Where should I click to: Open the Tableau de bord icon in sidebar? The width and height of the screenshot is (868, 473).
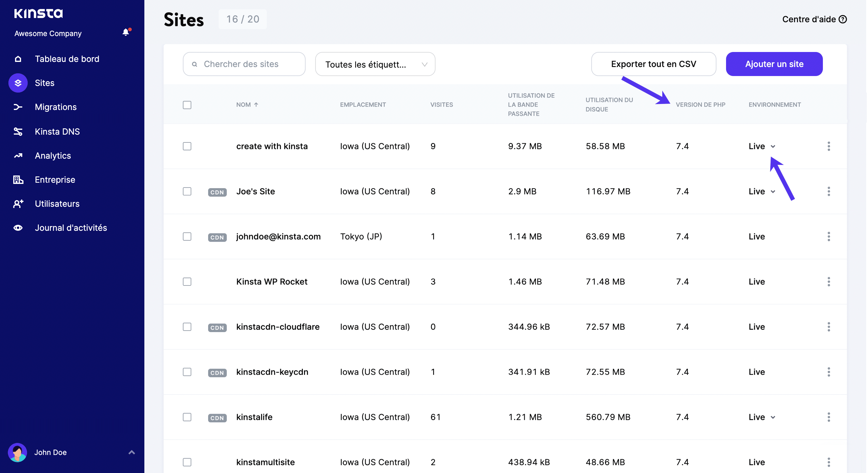pos(18,59)
